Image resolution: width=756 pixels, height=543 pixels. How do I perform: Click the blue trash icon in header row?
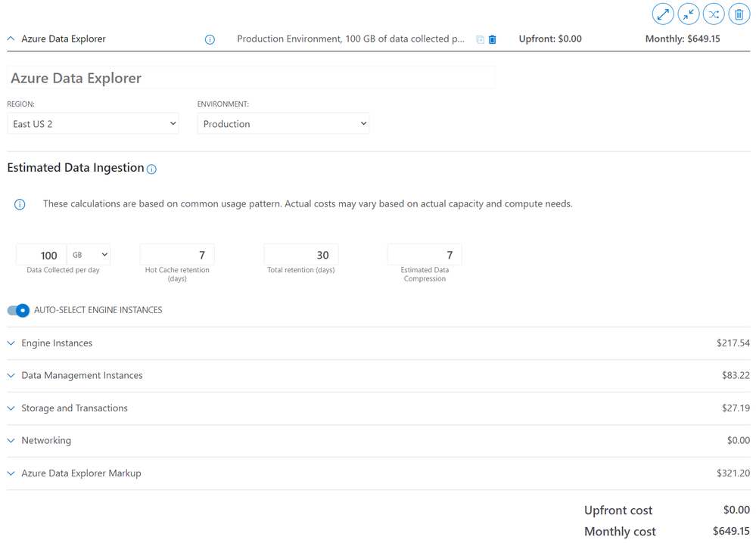tap(492, 39)
